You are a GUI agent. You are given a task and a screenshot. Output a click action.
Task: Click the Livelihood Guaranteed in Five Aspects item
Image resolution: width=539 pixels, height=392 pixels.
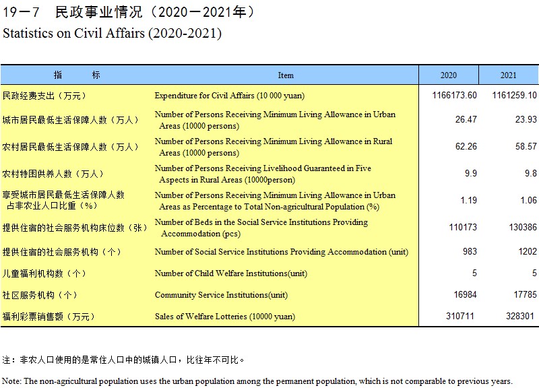[263, 174]
